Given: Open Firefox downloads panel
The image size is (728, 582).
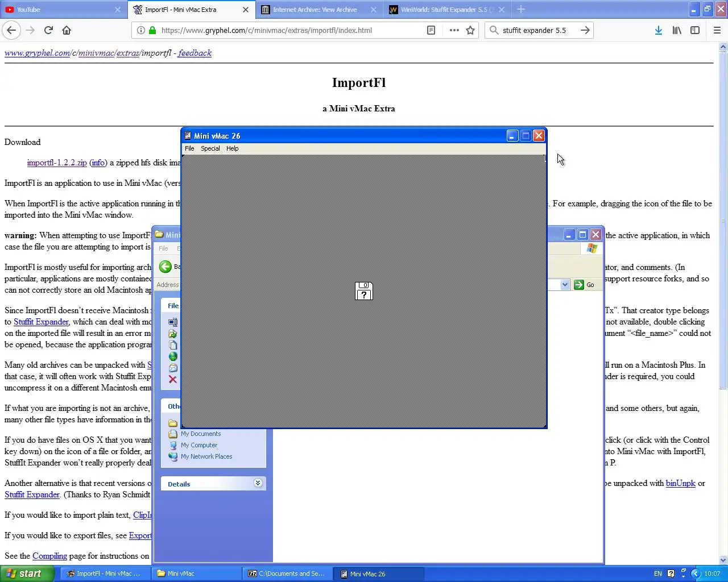Looking at the screenshot, I should click(x=658, y=30).
